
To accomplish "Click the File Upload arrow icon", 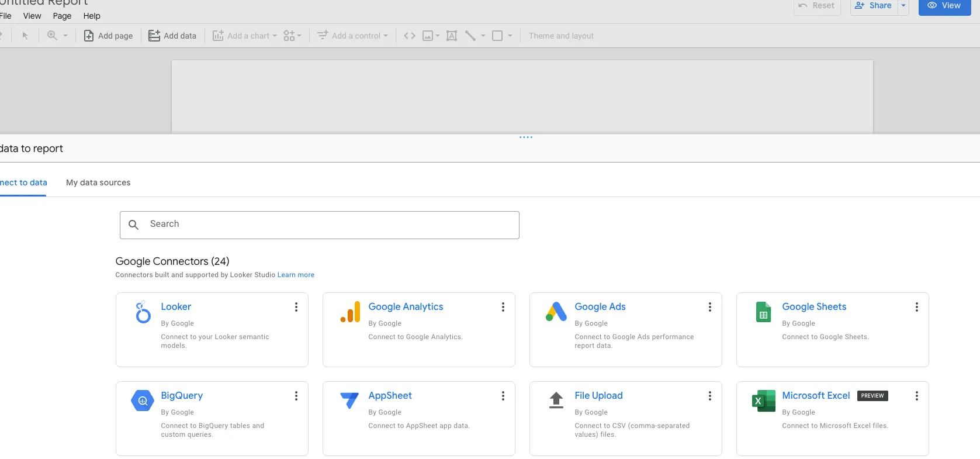I will [556, 401].
